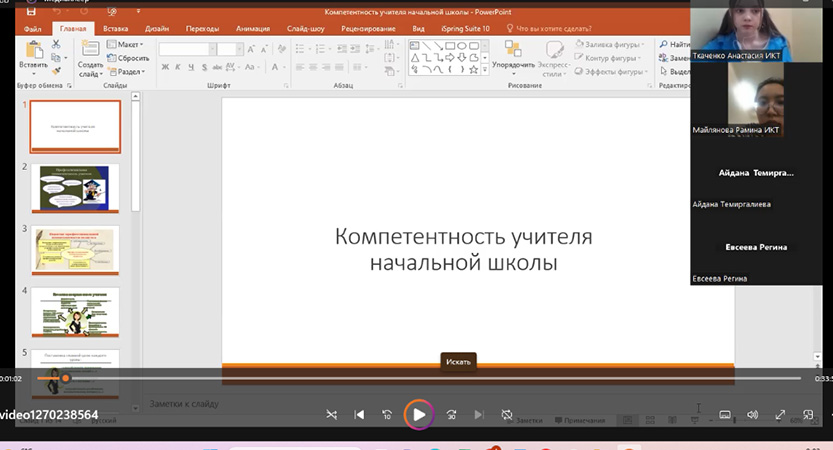Open the Анимация ribbon tab
833x450 pixels.
252,29
